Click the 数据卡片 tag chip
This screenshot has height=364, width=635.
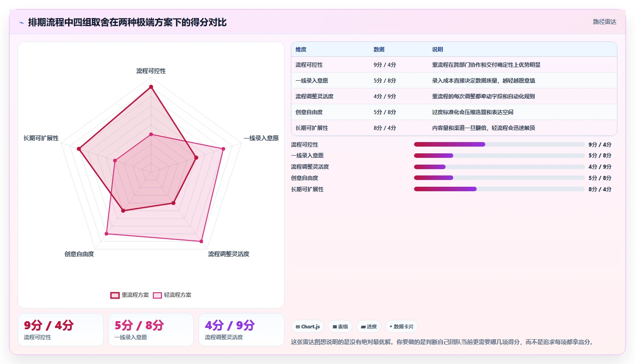401,327
